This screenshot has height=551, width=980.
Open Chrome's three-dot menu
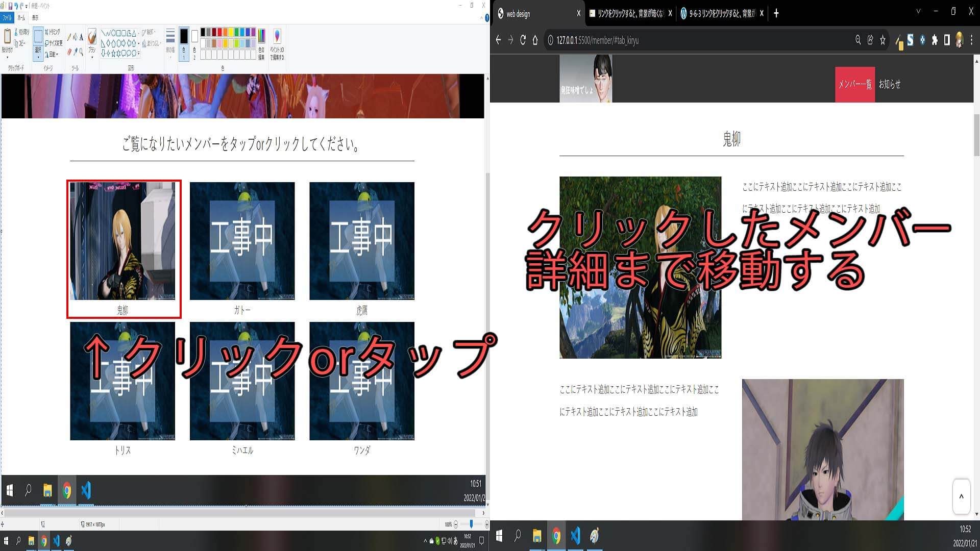(971, 40)
